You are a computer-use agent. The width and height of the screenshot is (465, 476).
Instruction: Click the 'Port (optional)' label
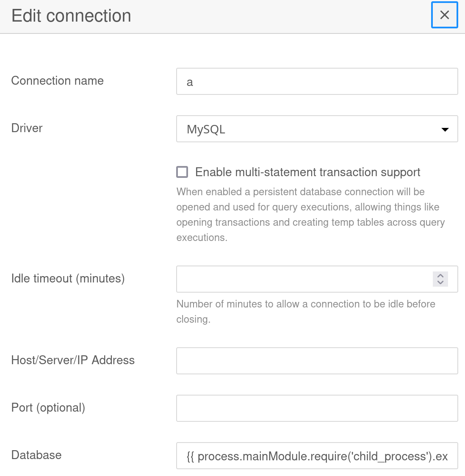coord(48,407)
